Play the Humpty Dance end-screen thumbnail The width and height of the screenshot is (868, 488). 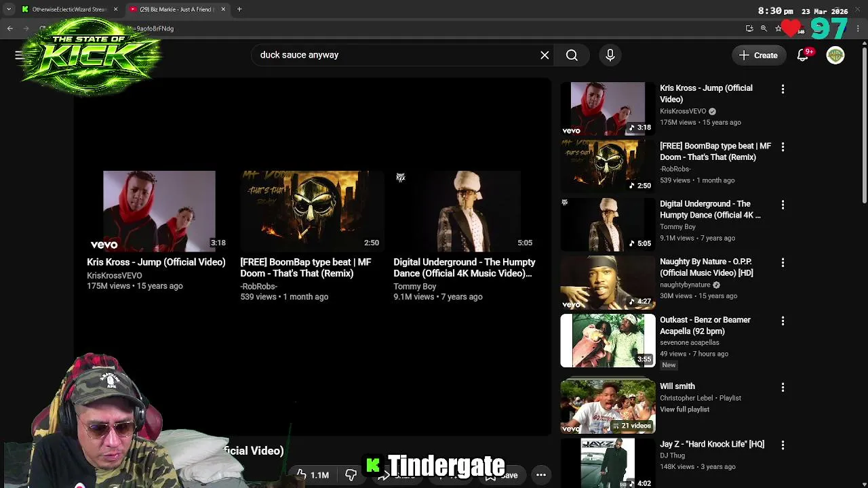coord(466,211)
